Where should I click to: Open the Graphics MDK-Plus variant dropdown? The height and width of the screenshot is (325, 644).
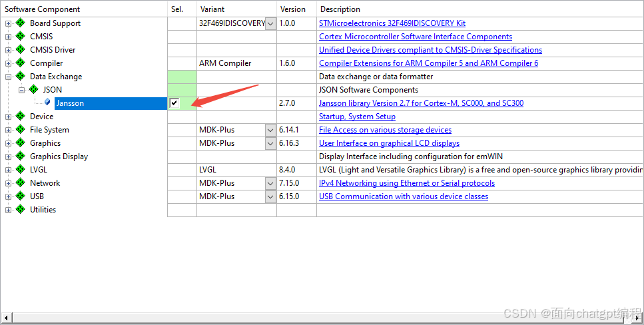pos(270,143)
